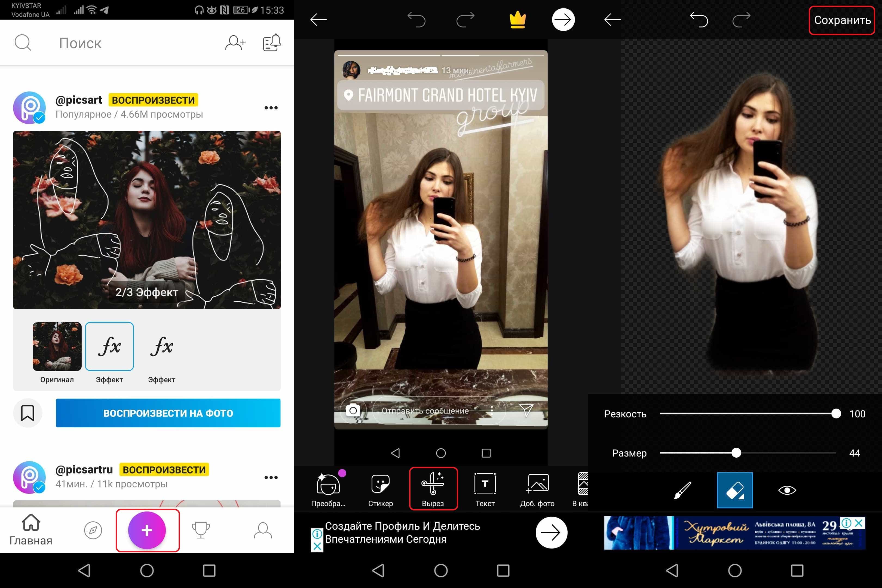Go back from the editor screen
Viewport: 882px width, 588px height.
pos(318,20)
